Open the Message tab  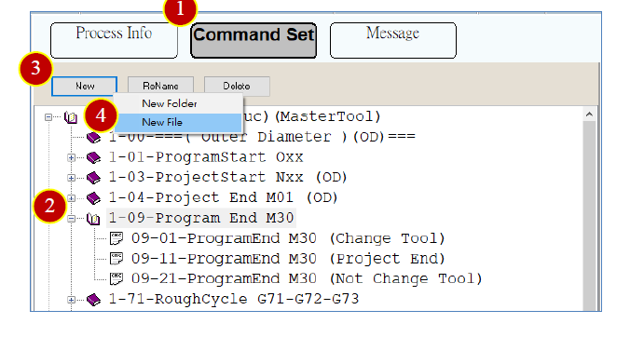pyautogui.click(x=393, y=40)
